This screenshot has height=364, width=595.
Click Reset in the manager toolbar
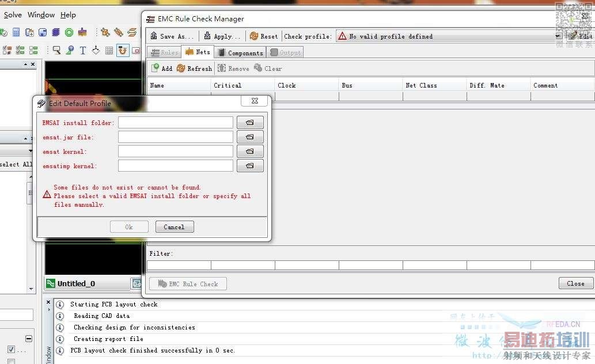[264, 36]
